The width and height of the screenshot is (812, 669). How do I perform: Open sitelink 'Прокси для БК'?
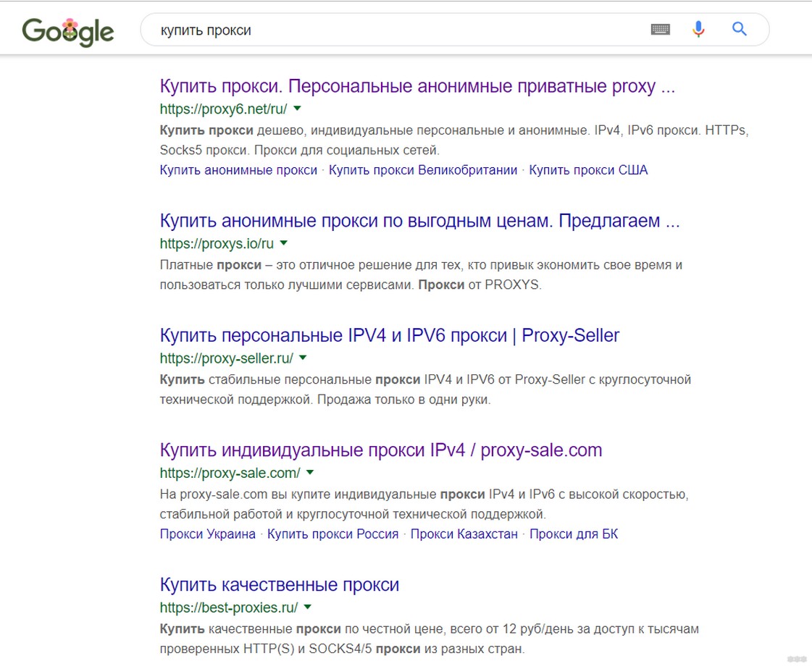tap(574, 534)
